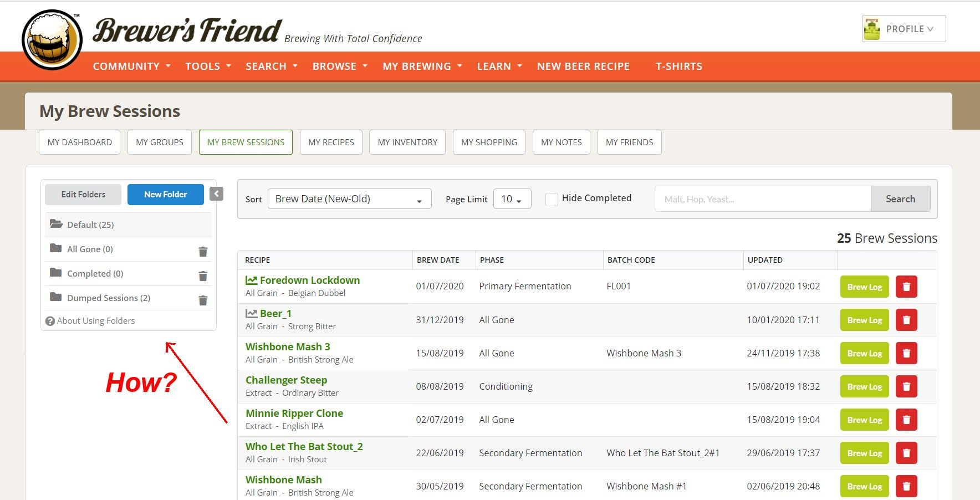
Task: Click the Default folder open icon
Action: 56,224
